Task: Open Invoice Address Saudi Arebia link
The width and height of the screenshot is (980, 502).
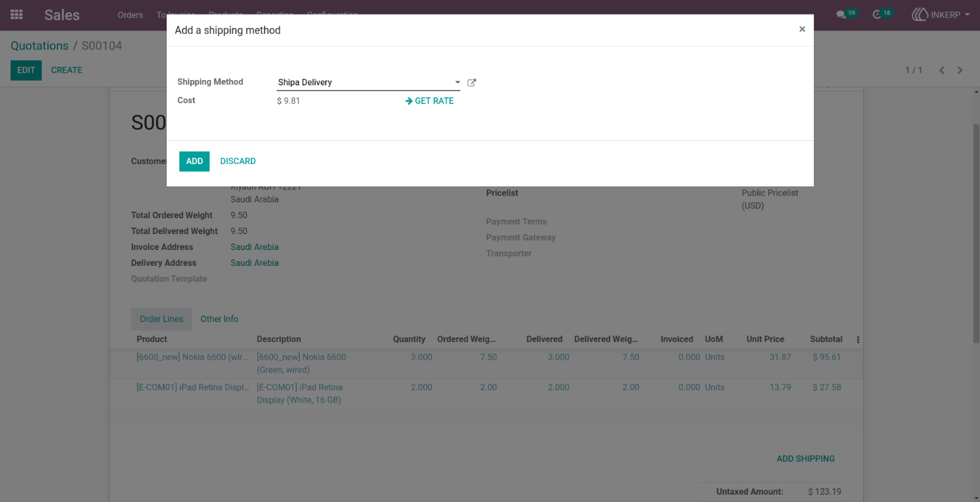Action: [255, 247]
